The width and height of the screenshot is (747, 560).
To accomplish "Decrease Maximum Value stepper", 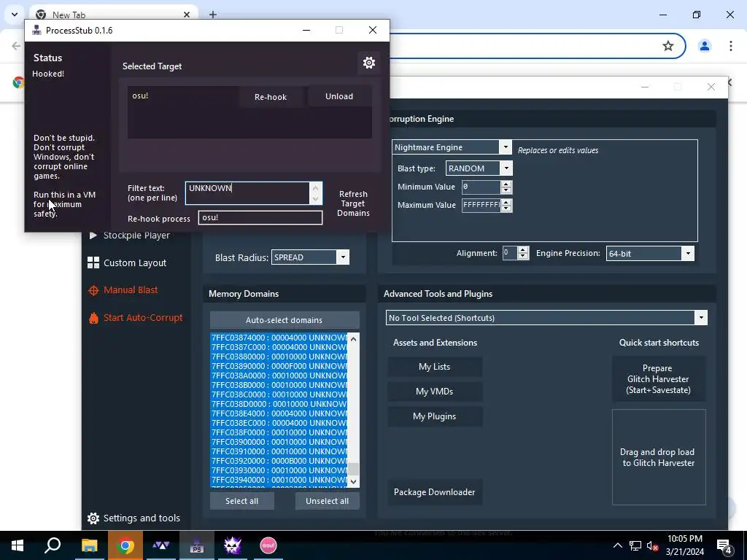I will [x=506, y=209].
